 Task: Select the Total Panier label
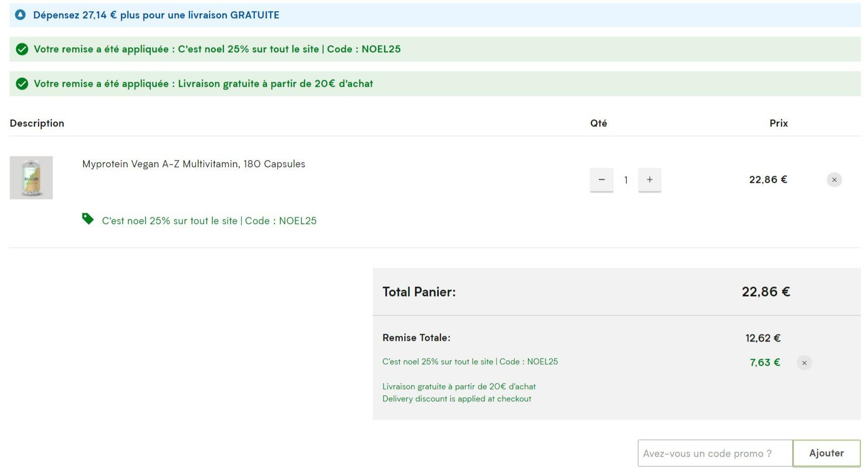(419, 292)
